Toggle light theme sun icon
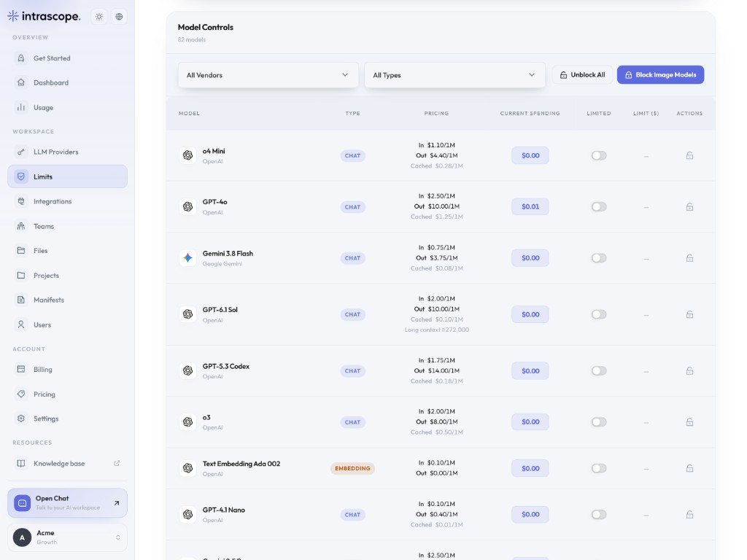Viewport: 747px width, 560px height. 99,17
